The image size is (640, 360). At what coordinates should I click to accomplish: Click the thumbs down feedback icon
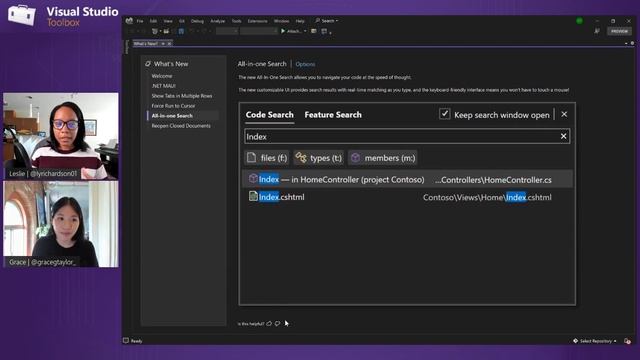tap(278, 324)
